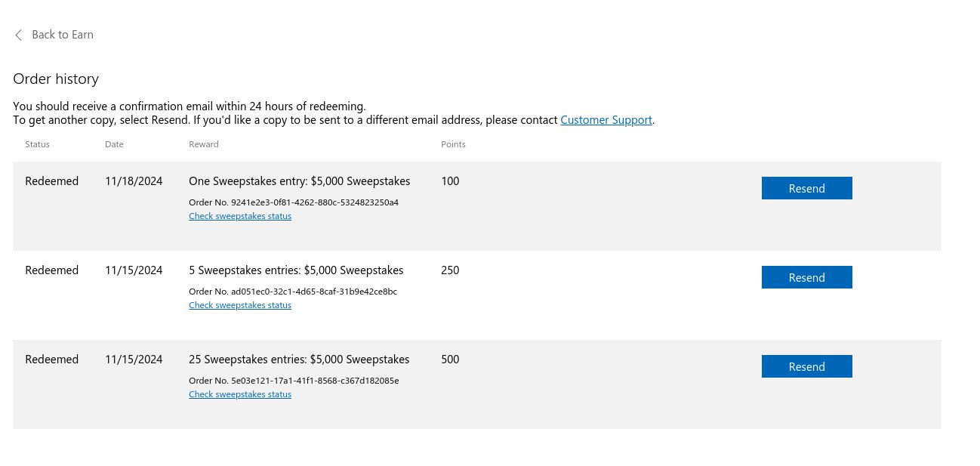The height and width of the screenshot is (466, 980).
Task: Click the '25 Sweepstakes entries' reward title
Action: [299, 360]
